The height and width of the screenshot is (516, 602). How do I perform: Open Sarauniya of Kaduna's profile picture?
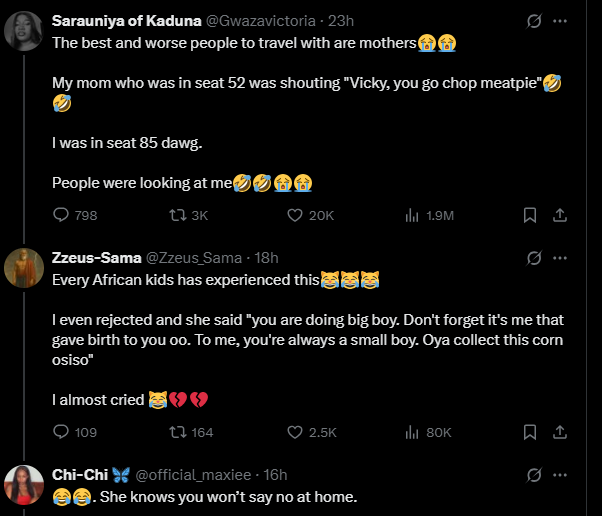[x=23, y=32]
